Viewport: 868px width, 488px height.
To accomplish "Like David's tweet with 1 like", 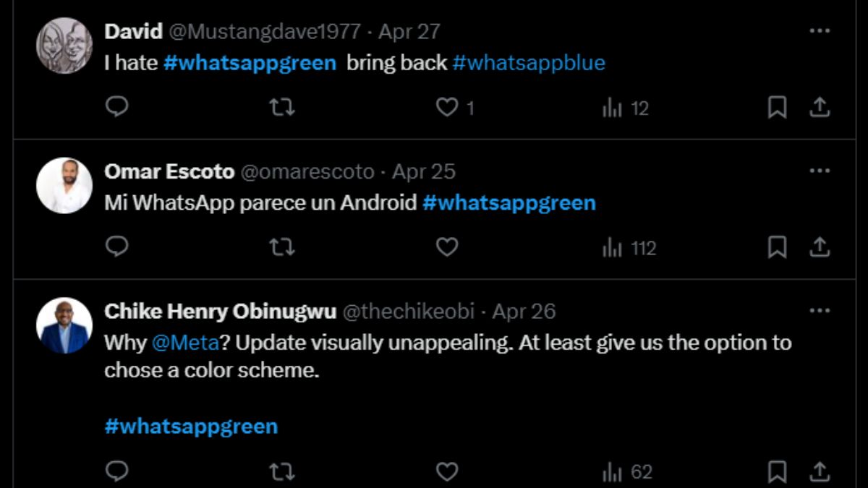I will (448, 108).
